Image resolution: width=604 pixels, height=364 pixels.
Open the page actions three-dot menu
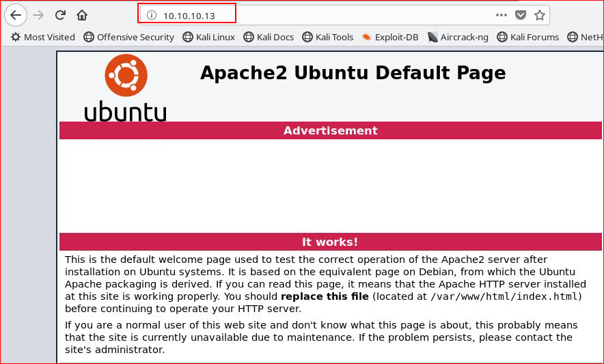[x=501, y=16]
